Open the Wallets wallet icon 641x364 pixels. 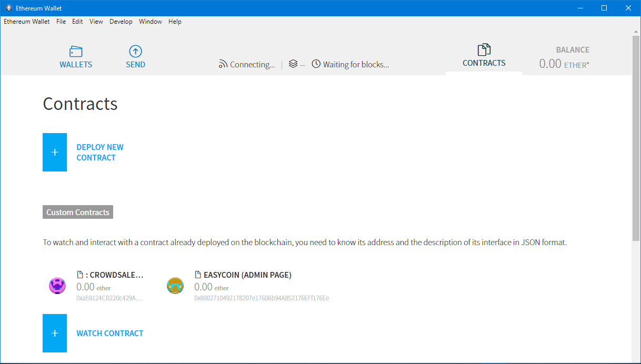point(76,52)
